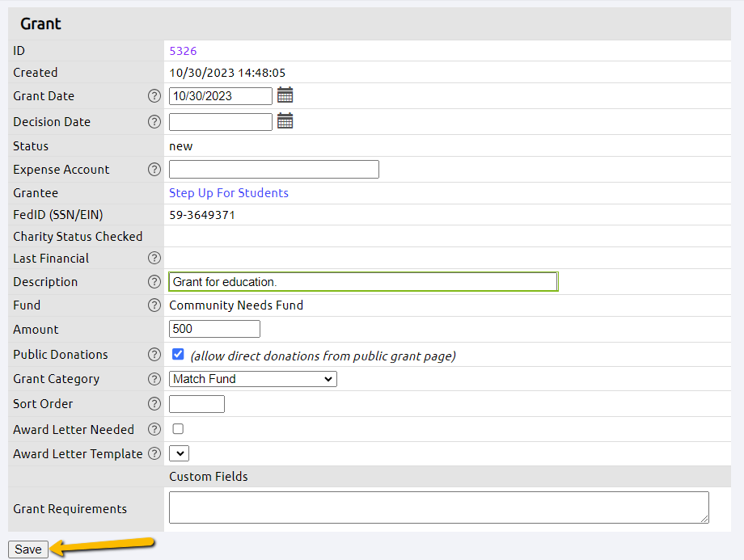The width and height of the screenshot is (744, 560).
Task: Click into the Expense Account field
Action: pos(273,170)
